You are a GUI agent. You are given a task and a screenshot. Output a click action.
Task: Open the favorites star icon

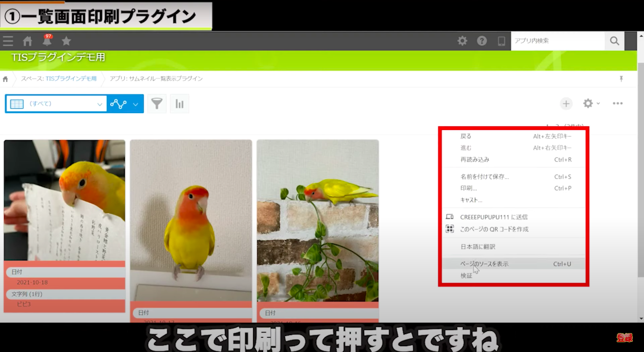(66, 41)
